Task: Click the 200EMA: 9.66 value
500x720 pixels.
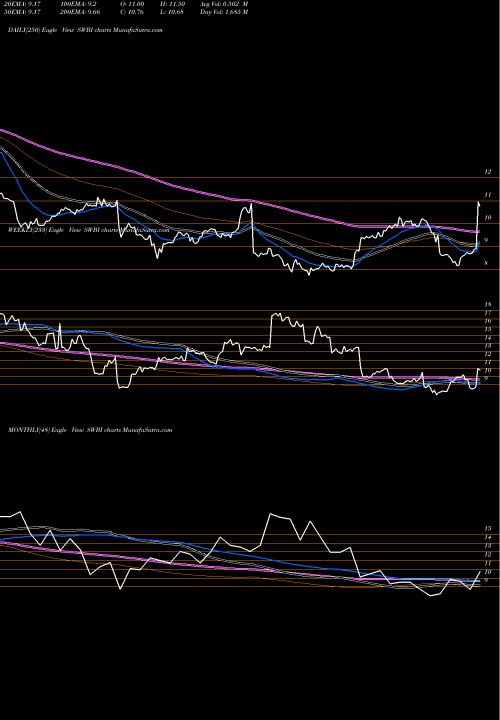Action: click(80, 12)
